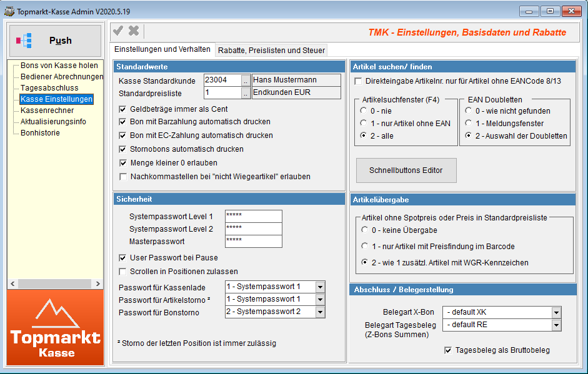Viewport: 588px width, 374px height.
Task: Open lookup button next to Standardkunde field
Action: [x=246, y=80]
